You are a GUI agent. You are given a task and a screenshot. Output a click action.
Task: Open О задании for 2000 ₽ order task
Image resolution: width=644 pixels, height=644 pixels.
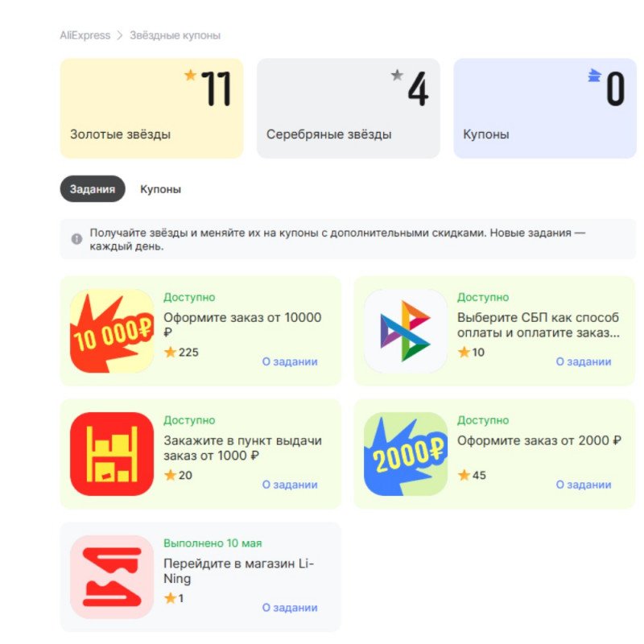[583, 485]
